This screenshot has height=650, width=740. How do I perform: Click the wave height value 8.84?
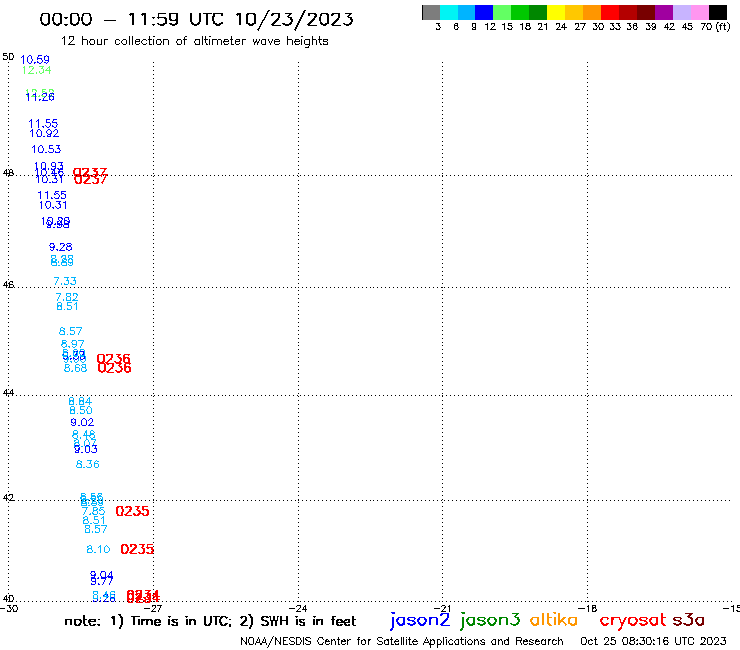click(x=80, y=401)
